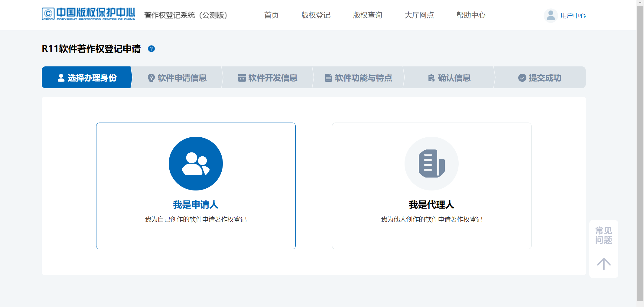This screenshot has height=307, width=644.
Task: Choose the 我是申请人 heading
Action: tap(196, 205)
